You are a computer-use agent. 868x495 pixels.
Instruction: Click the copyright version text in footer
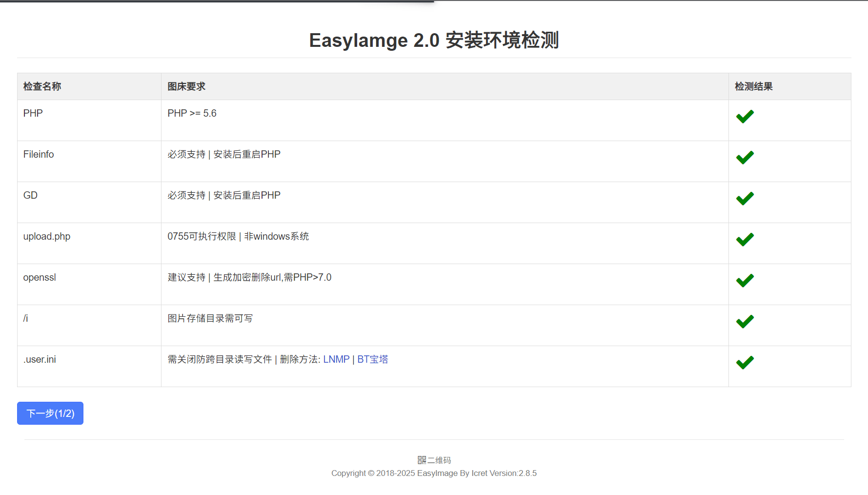tap(434, 473)
